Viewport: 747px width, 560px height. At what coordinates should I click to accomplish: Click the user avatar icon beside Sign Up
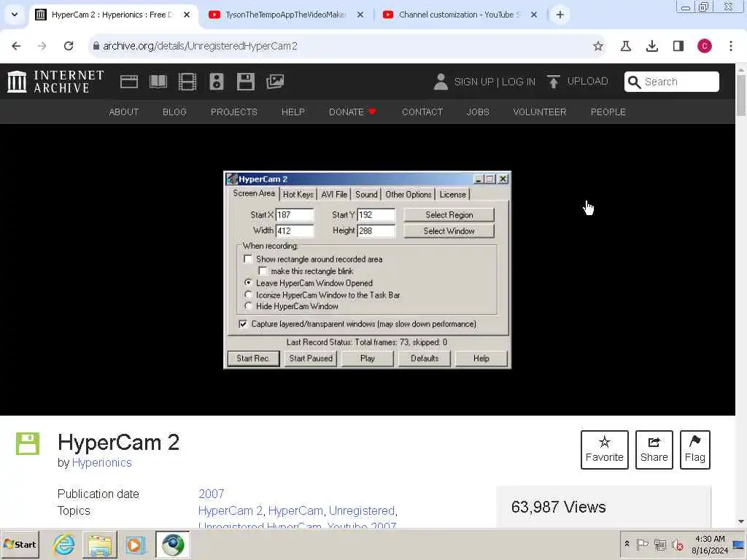tap(441, 82)
